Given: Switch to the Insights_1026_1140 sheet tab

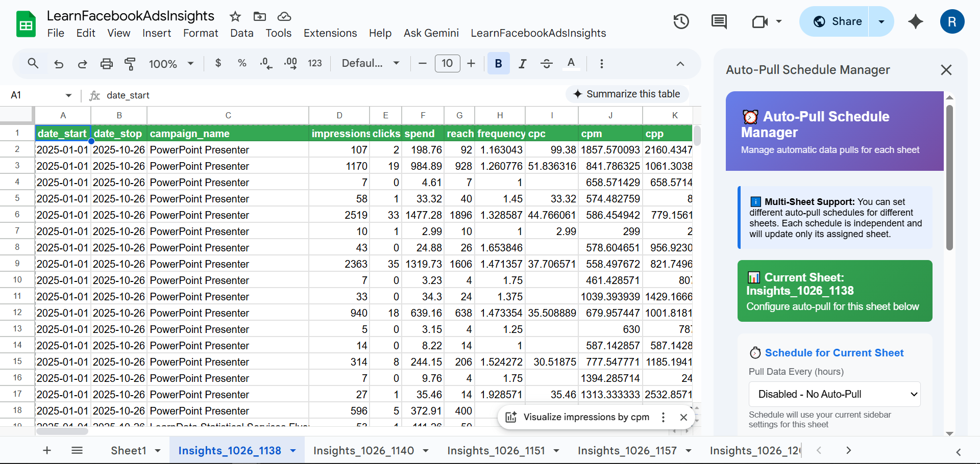Looking at the screenshot, I should [363, 451].
